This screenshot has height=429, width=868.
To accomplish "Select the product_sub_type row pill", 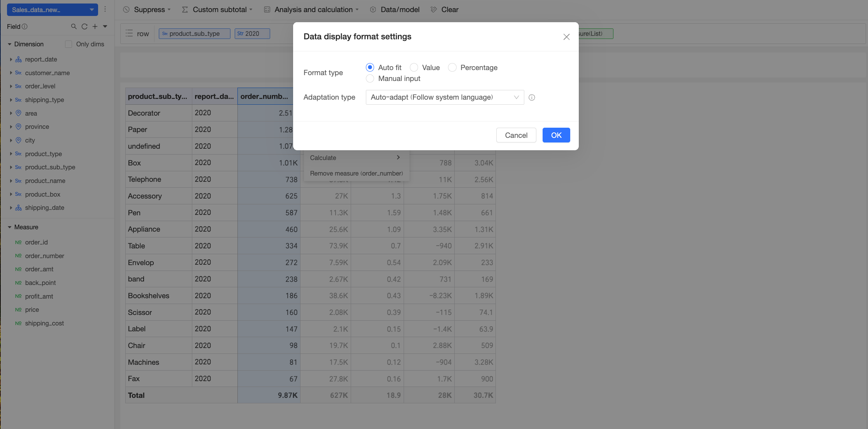I will (x=194, y=33).
